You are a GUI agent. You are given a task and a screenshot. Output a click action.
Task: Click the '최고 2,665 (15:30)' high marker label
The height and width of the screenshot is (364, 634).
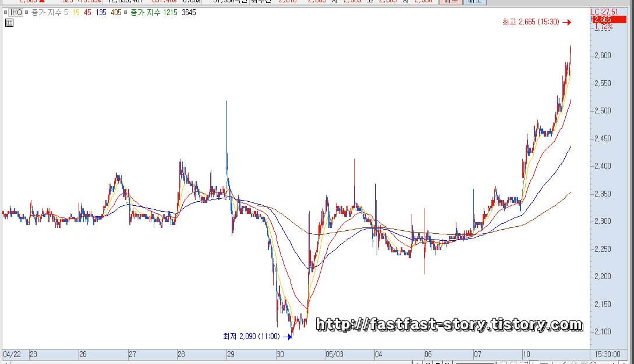pos(530,22)
